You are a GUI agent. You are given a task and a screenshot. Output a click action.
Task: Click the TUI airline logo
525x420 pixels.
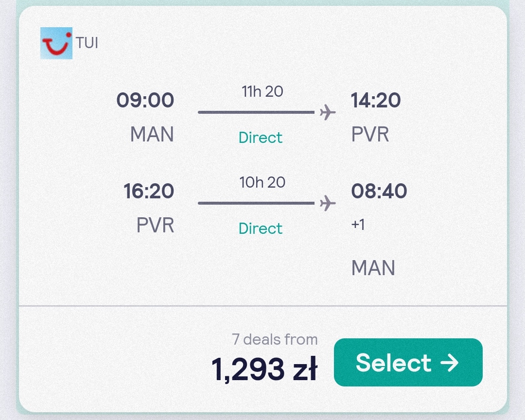(x=56, y=43)
